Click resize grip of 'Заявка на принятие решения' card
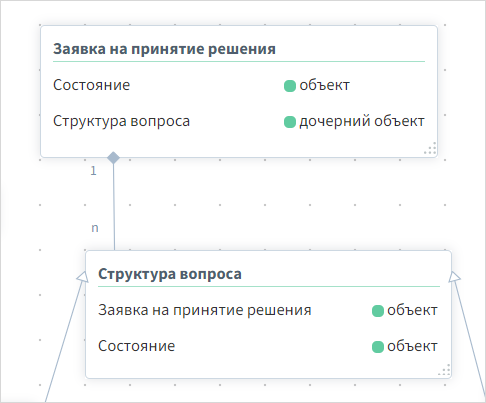 [430, 148]
